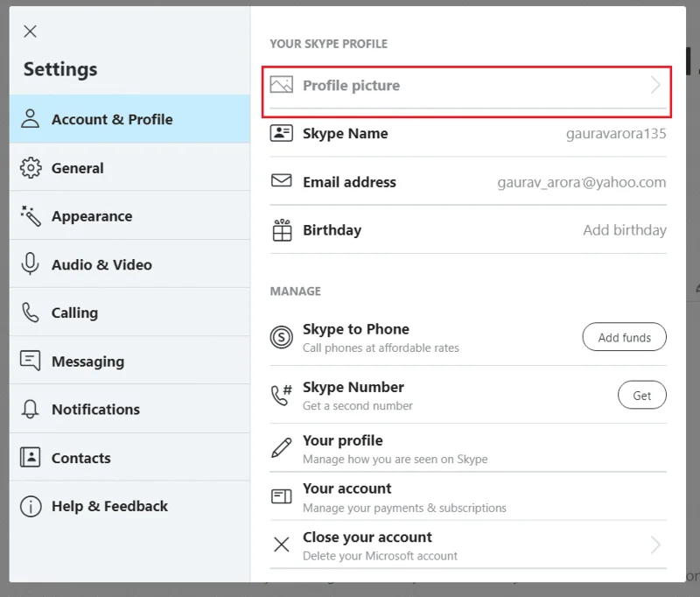
Task: Click the MANAGE section heading
Action: point(296,291)
